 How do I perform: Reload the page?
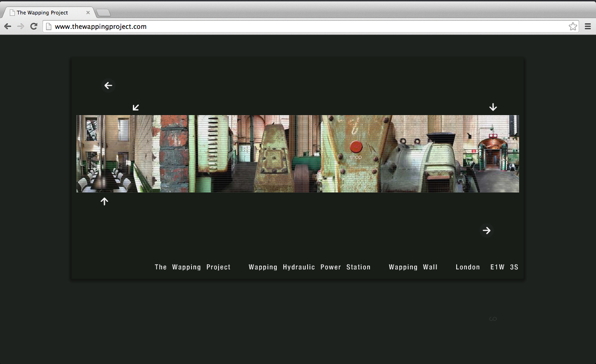[34, 27]
